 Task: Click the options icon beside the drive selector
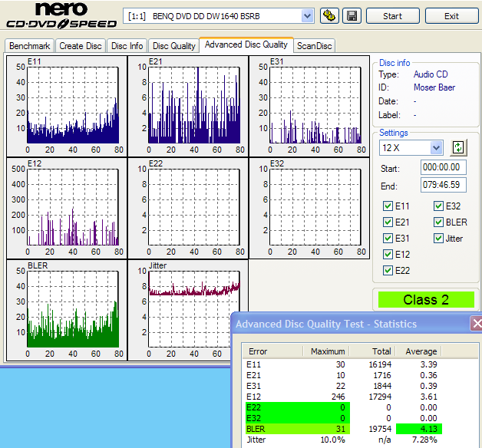click(x=330, y=15)
